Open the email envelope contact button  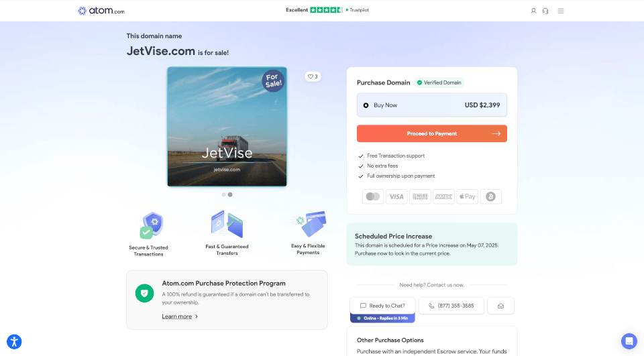tap(500, 306)
